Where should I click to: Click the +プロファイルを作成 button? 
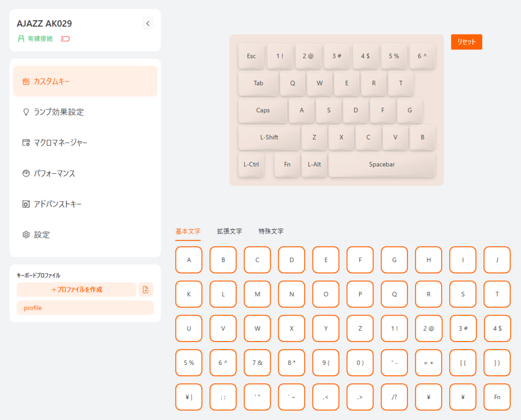click(x=77, y=290)
